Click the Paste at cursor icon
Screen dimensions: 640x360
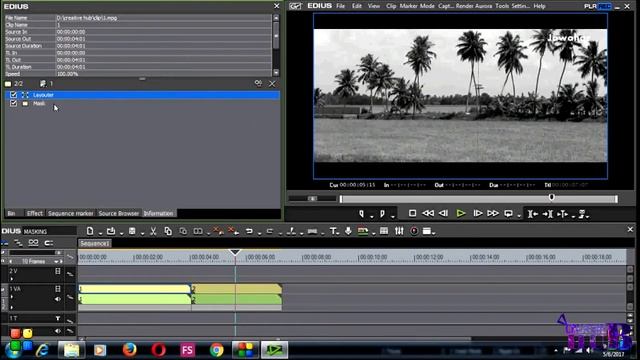(183, 231)
